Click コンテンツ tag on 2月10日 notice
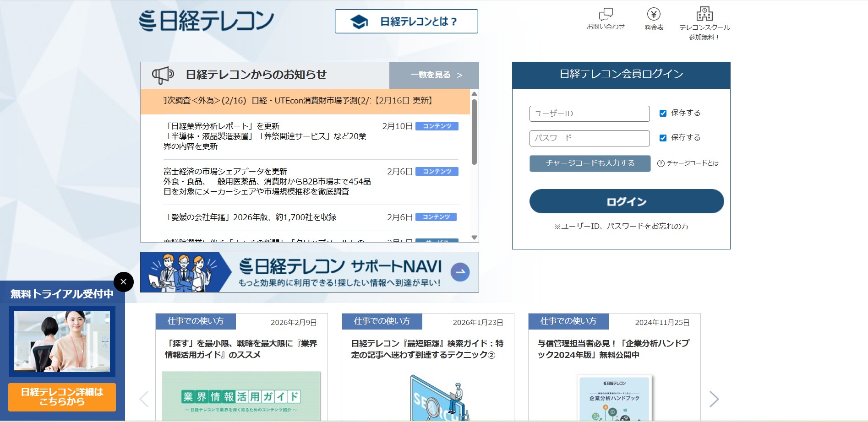This screenshot has width=868, height=422. [437, 126]
